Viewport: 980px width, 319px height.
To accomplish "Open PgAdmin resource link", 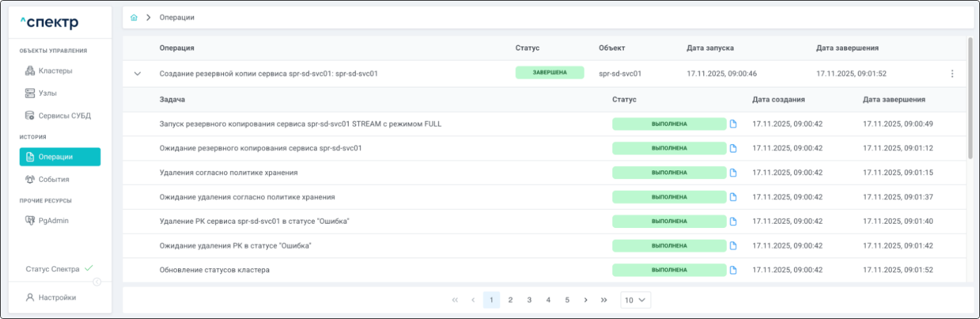I will coord(53,221).
